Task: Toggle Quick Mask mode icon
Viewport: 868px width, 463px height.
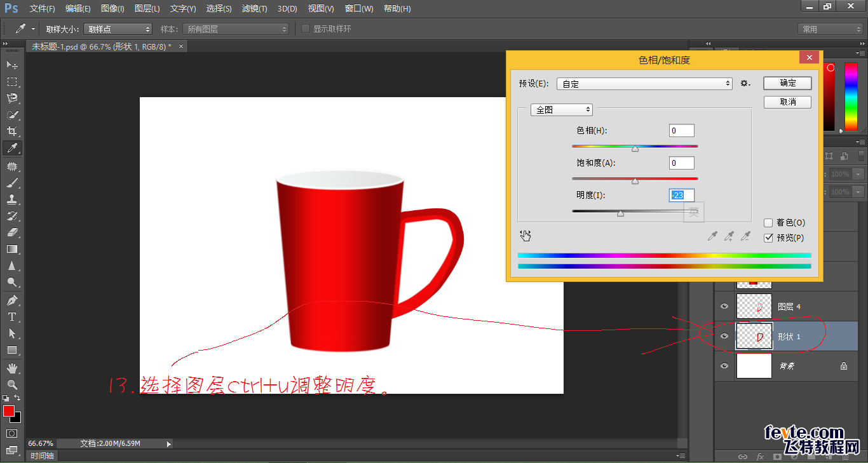Action: [x=12, y=433]
